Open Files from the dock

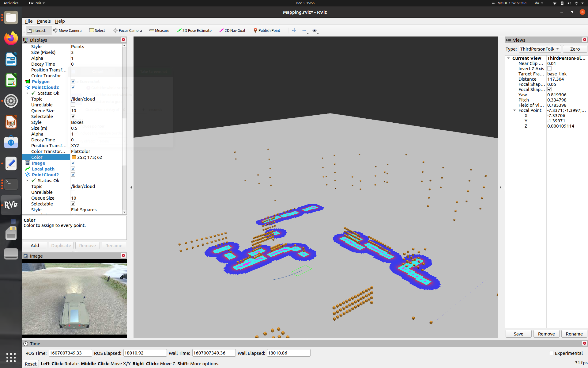tap(11, 17)
